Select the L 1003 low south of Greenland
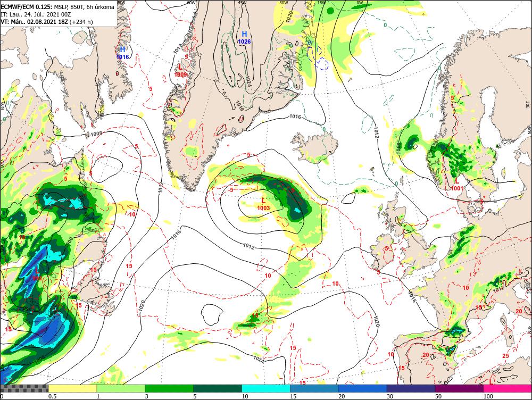The height and width of the screenshot is (400, 532). click(263, 205)
